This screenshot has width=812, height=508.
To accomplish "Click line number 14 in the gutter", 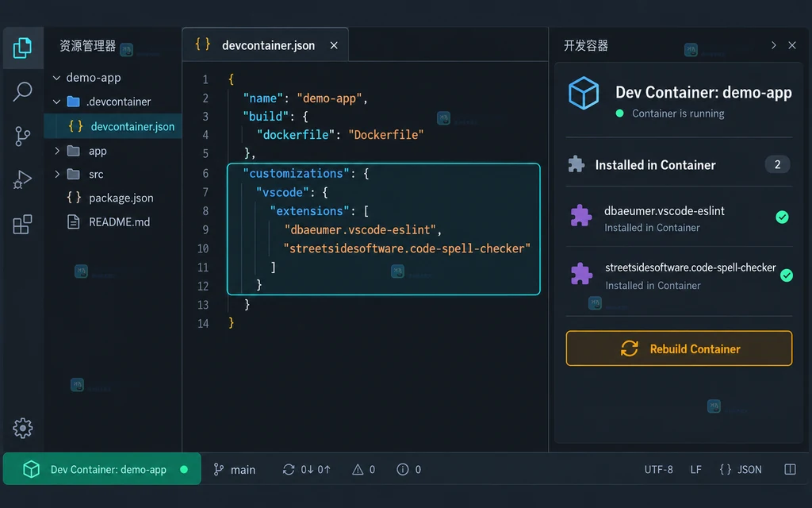I will pos(203,324).
